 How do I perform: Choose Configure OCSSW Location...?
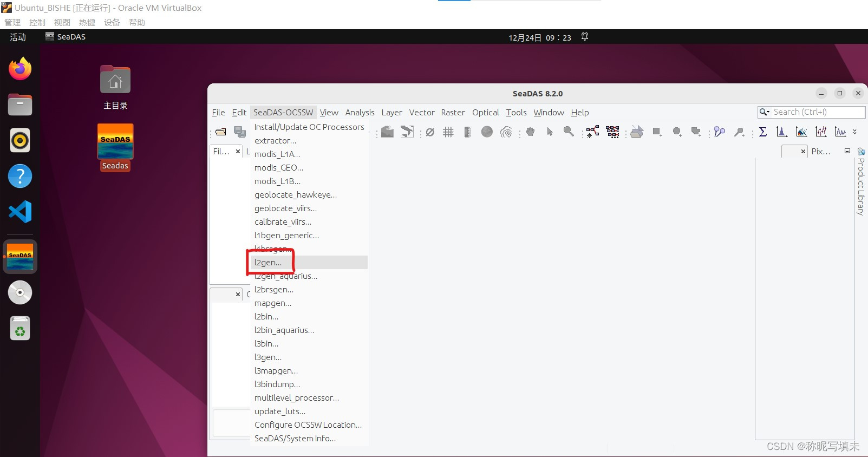(x=309, y=425)
